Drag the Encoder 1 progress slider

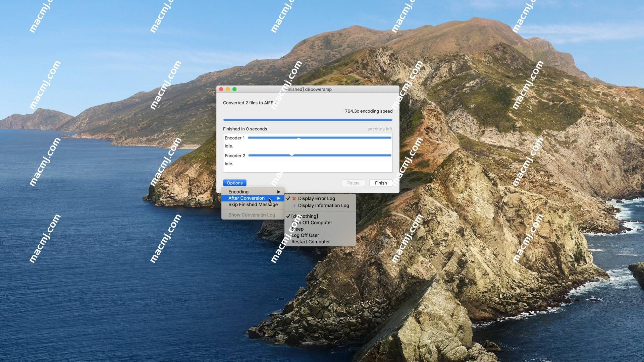pyautogui.click(x=298, y=137)
